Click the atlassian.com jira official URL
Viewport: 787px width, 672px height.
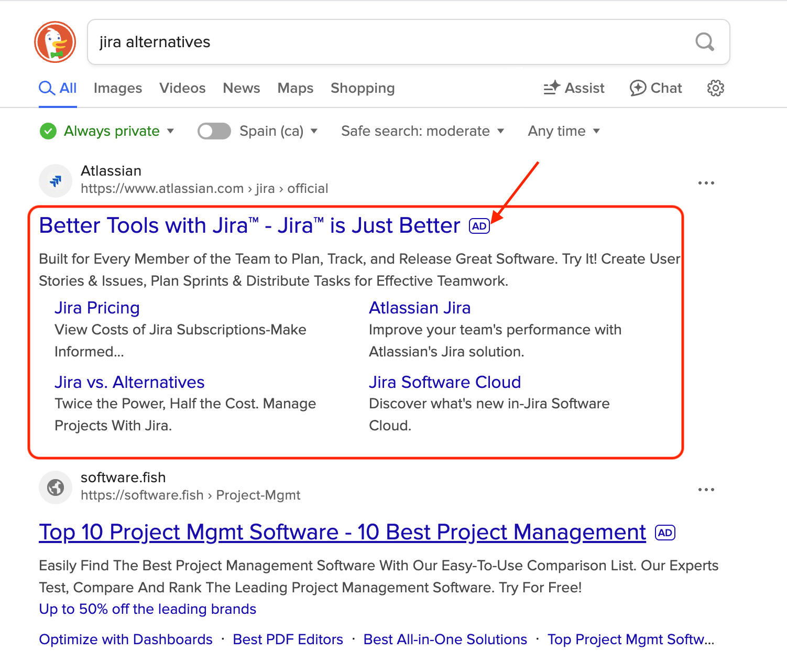click(204, 189)
